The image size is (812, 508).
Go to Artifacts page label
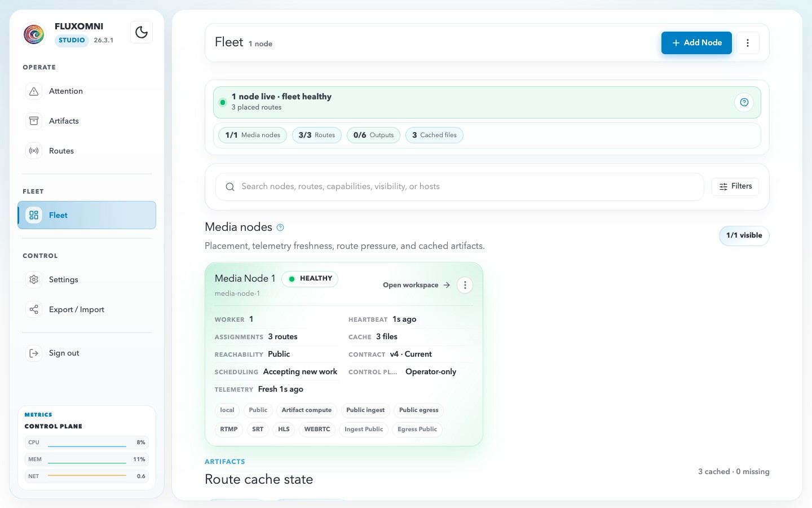point(64,121)
